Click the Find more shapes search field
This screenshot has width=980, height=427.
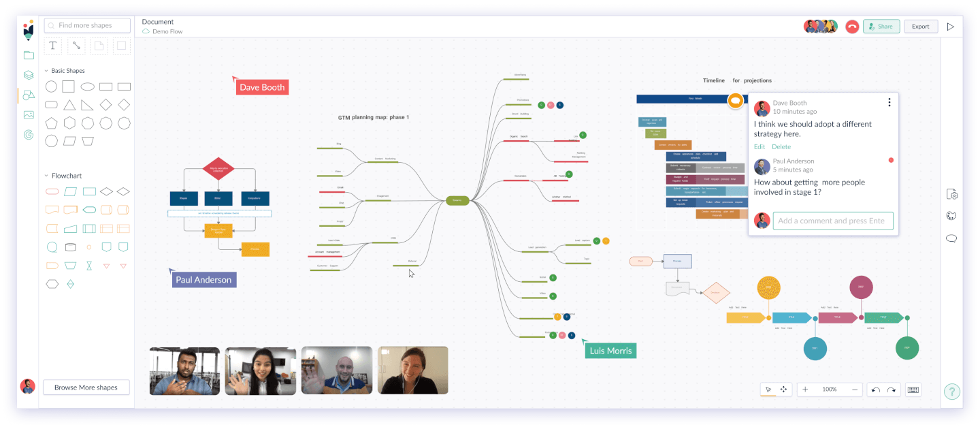point(87,25)
